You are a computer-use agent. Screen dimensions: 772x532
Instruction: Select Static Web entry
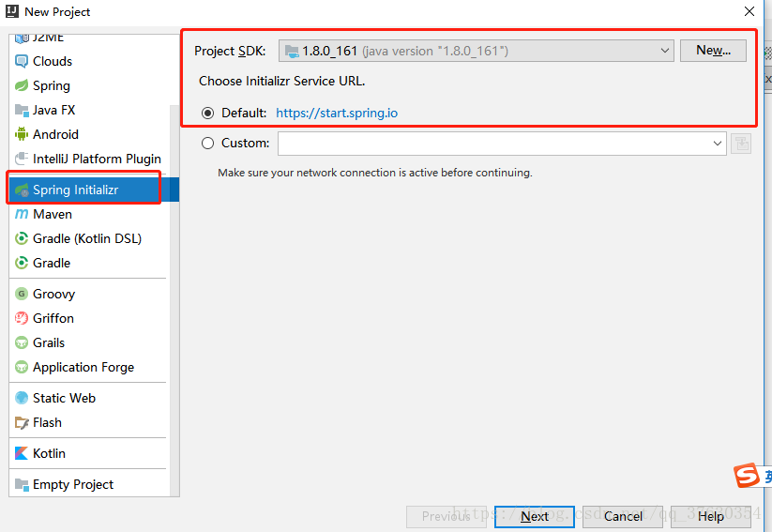point(89,398)
